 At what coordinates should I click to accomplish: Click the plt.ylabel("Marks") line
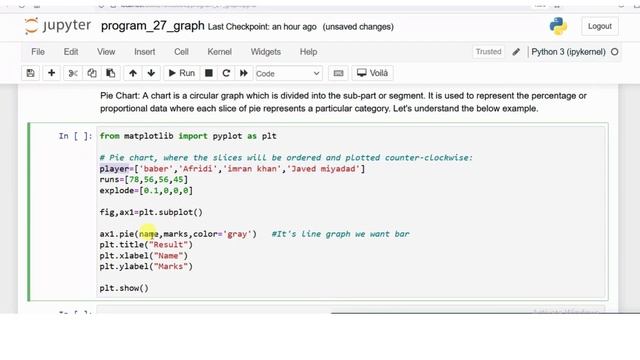click(146, 267)
